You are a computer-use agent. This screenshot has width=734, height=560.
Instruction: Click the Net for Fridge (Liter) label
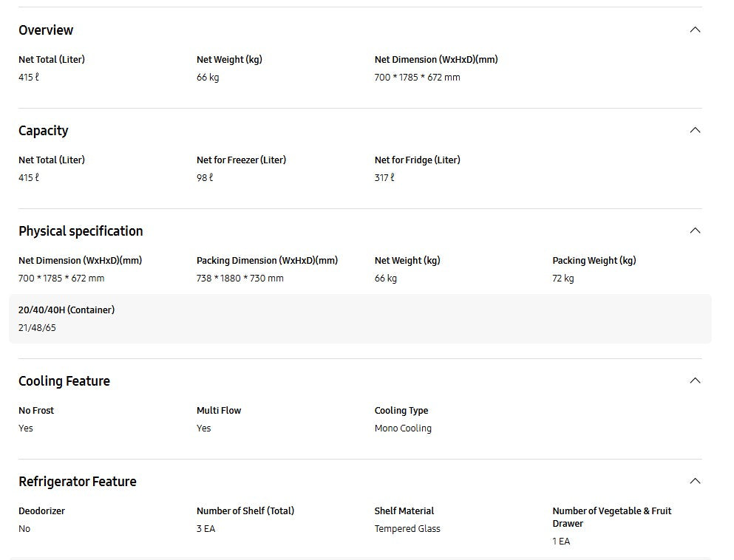click(417, 160)
